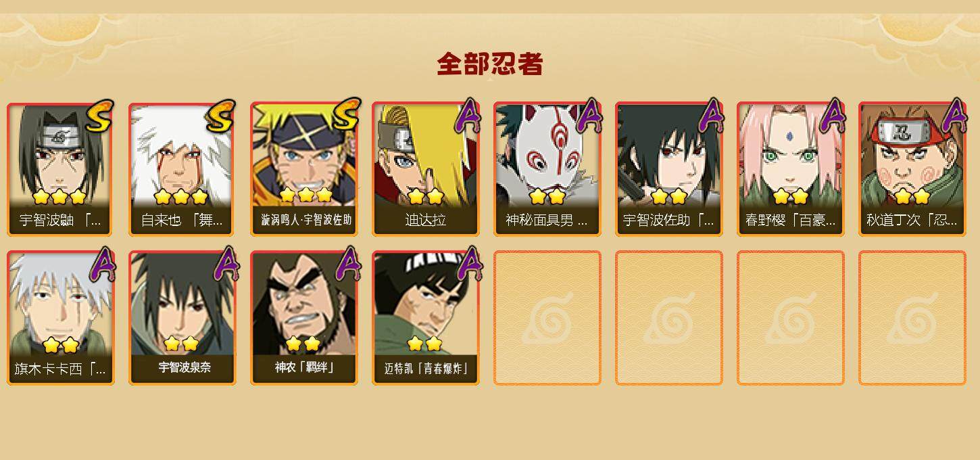The width and height of the screenshot is (980, 460).
Task: Click the A rank badge on Deidara's card
Action: click(468, 116)
